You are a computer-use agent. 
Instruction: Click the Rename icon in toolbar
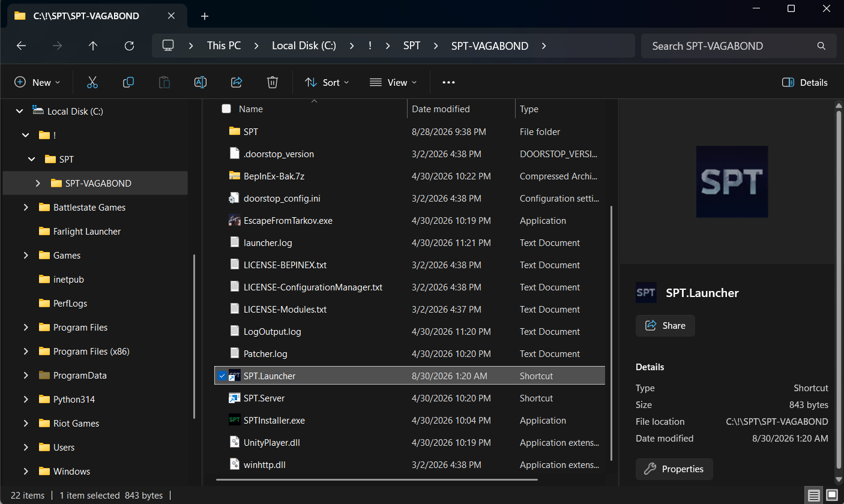200,82
